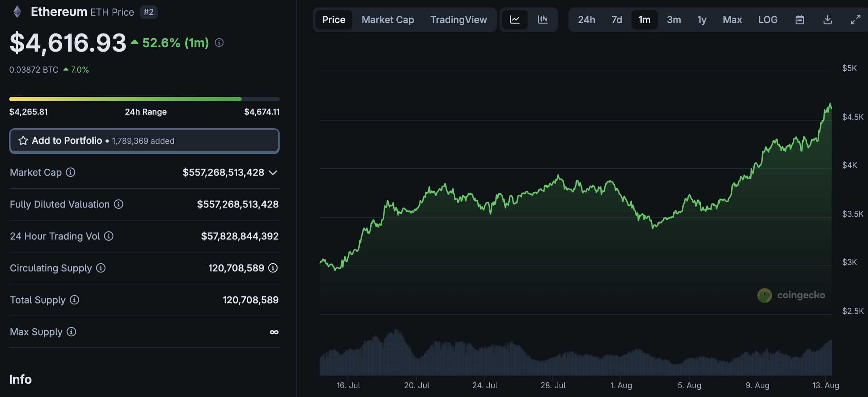Viewport: 868px width, 397px height.
Task: Select the Max timeframe
Action: (x=732, y=19)
